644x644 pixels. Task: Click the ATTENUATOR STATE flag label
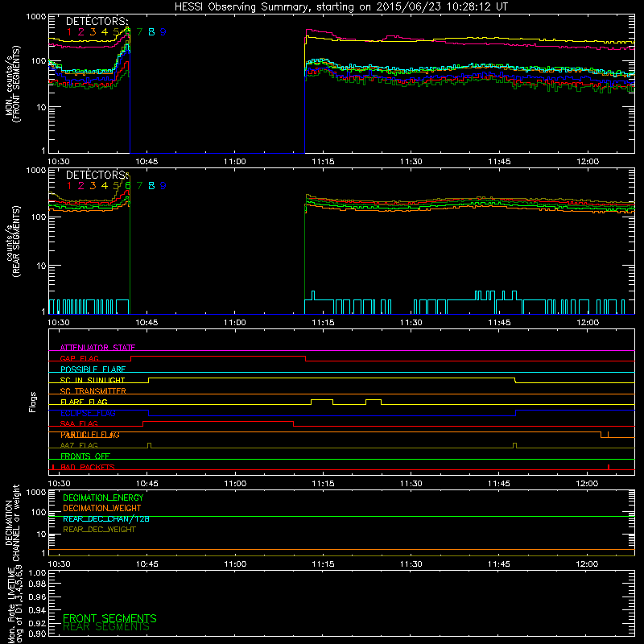pos(97,348)
